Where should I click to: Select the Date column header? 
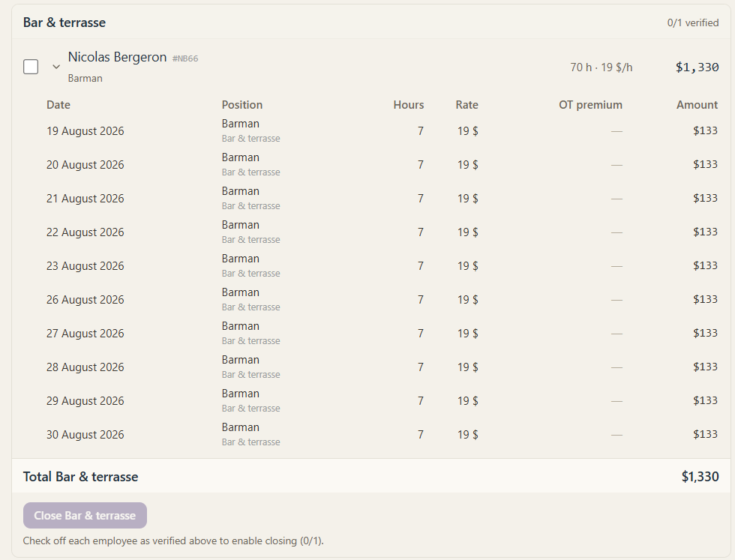(58, 105)
